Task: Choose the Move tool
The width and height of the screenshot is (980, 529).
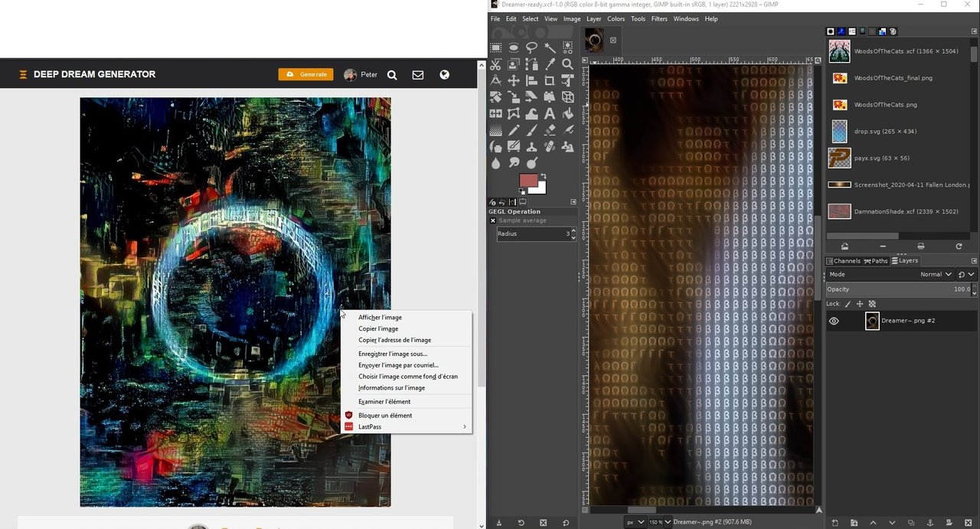Action: (x=514, y=80)
